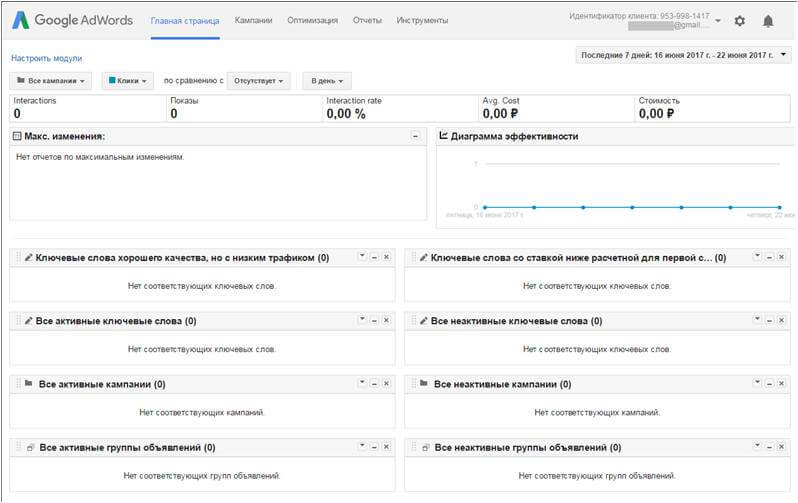Open notifications using the bell icon

point(768,21)
